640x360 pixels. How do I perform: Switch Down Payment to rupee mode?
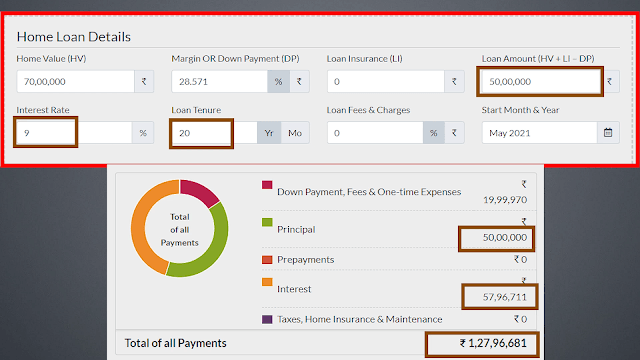[x=299, y=81]
